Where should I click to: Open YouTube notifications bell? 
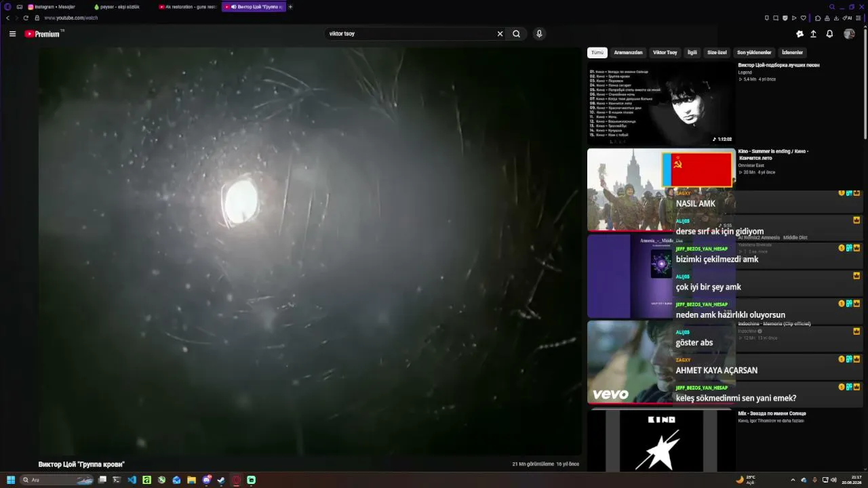click(829, 34)
